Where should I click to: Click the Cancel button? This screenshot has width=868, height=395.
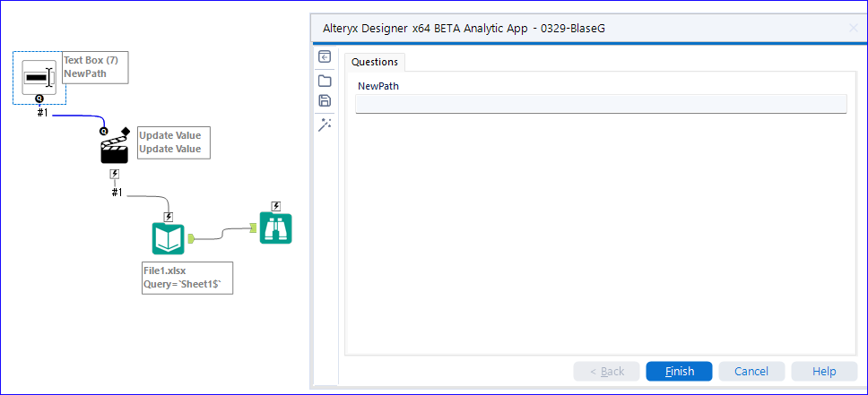751,371
